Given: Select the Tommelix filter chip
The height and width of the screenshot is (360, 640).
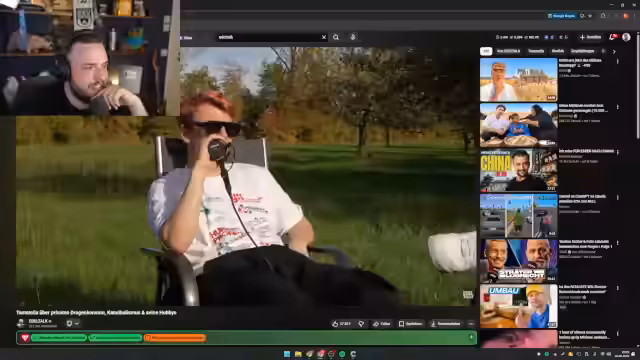Looking at the screenshot, I should [536, 51].
